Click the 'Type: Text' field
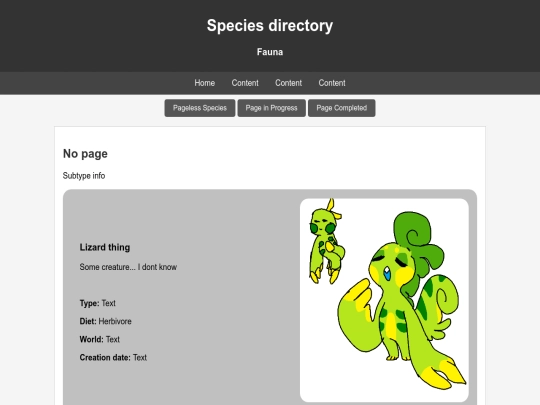Screen dimensions: 540x405 tap(97, 303)
